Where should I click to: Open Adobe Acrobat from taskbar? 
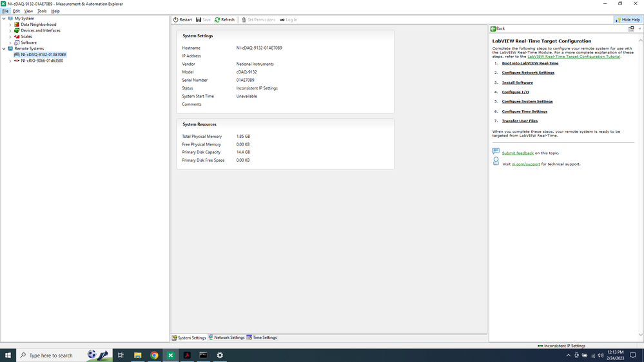[187, 355]
